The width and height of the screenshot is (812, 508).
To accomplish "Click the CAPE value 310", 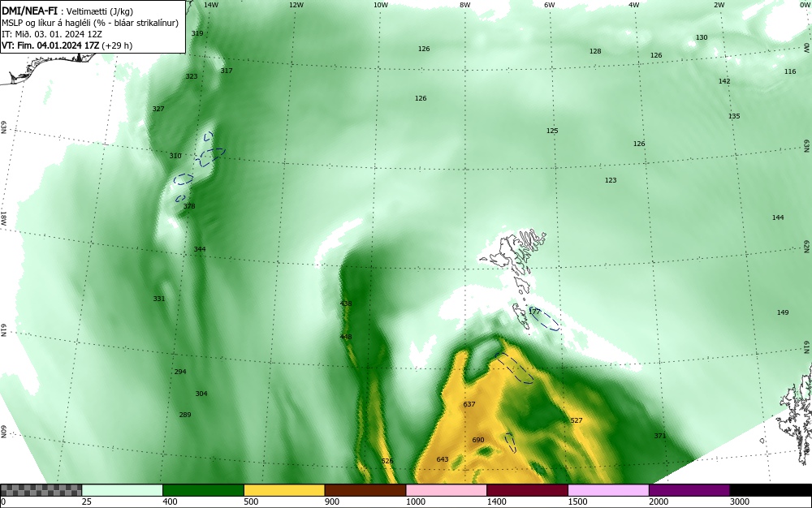I will click(175, 157).
